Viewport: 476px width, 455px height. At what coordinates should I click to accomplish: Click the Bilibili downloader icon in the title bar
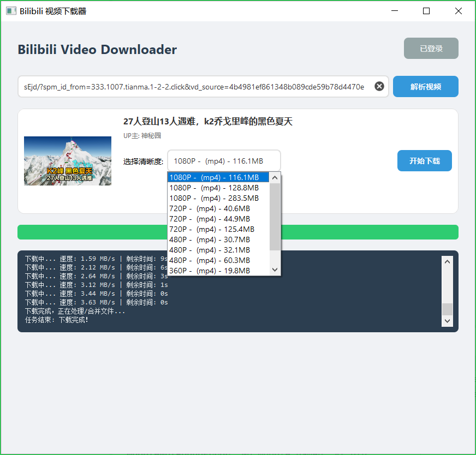point(11,10)
